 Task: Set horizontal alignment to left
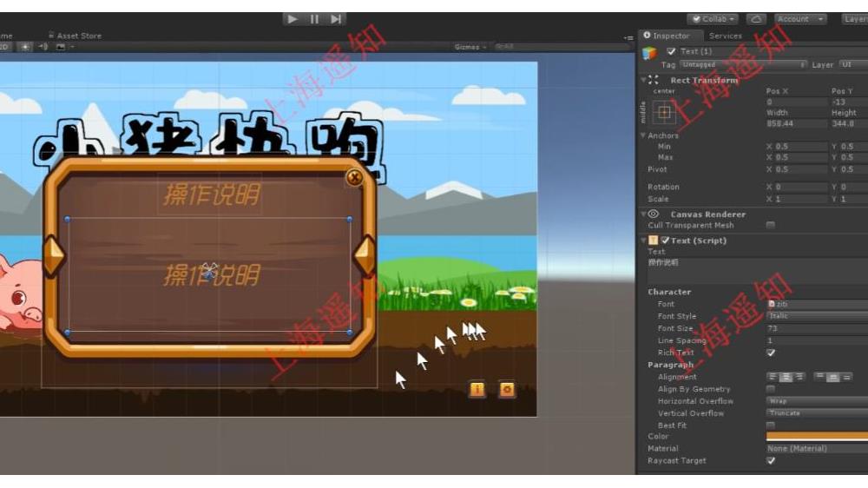coord(773,377)
